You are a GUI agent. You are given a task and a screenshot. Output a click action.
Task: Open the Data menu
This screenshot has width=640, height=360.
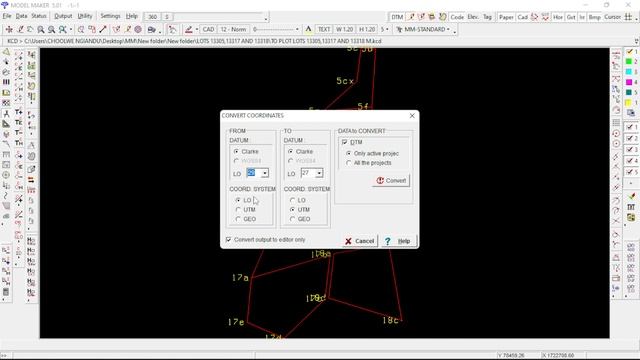21,16
